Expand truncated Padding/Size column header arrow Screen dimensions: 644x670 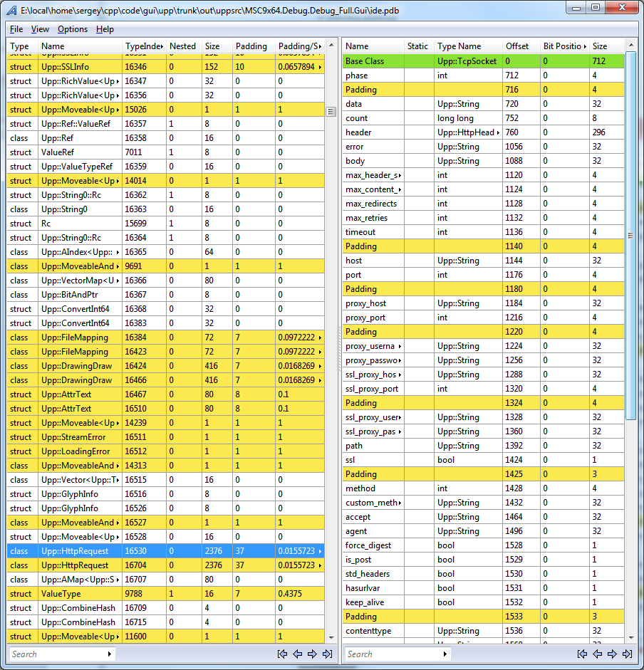coord(320,46)
